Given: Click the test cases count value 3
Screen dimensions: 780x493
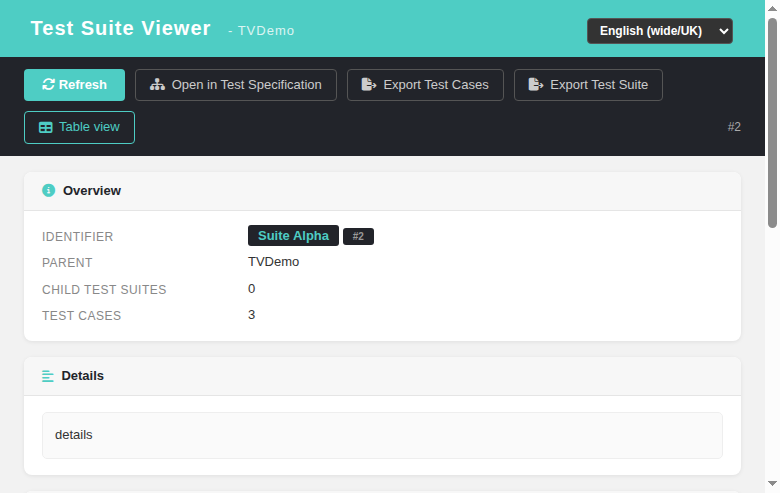Looking at the screenshot, I should tap(252, 315).
